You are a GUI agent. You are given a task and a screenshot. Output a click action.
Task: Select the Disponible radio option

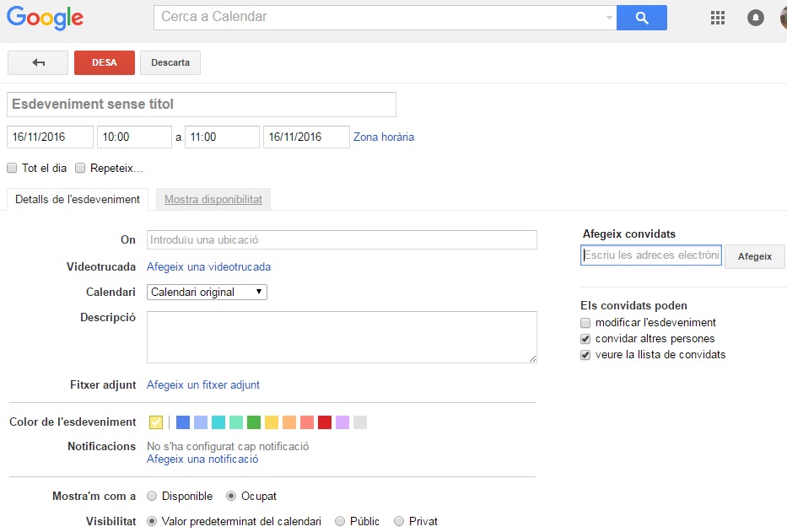(152, 497)
